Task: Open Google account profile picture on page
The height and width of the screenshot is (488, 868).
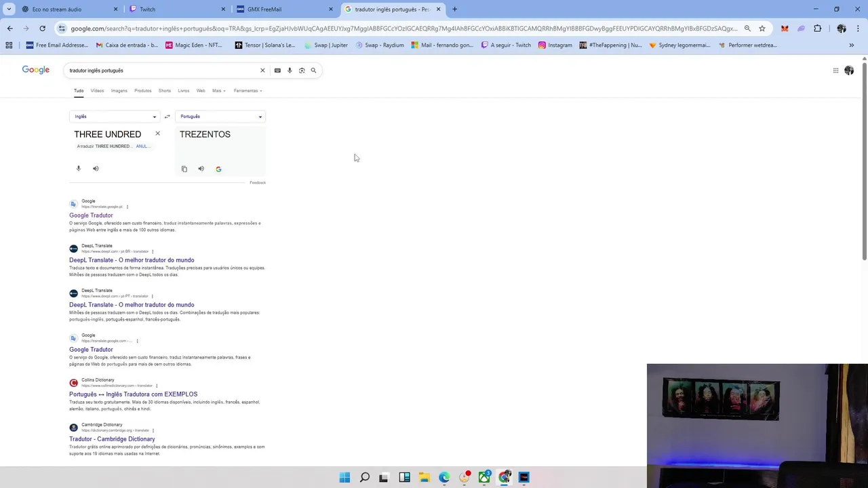Action: [x=849, y=70]
